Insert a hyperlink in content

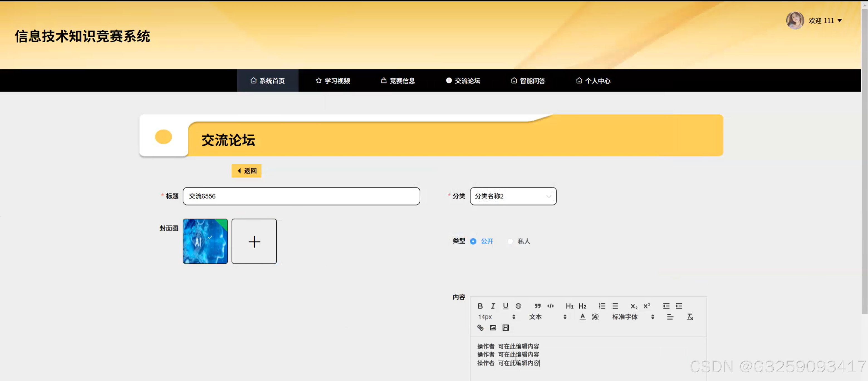pyautogui.click(x=480, y=328)
